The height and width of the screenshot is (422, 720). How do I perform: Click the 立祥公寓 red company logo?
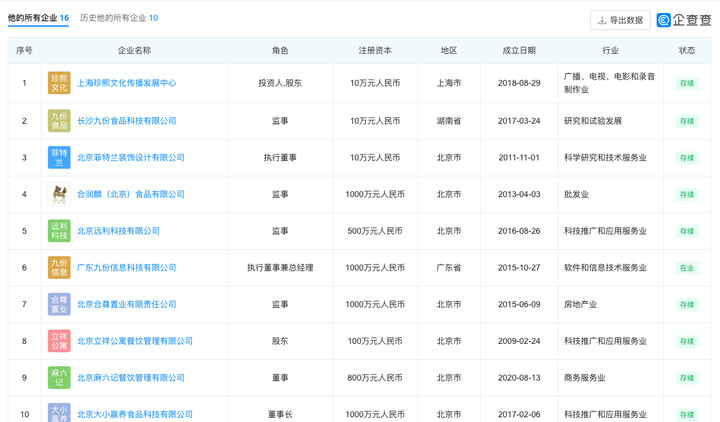pyautogui.click(x=59, y=341)
